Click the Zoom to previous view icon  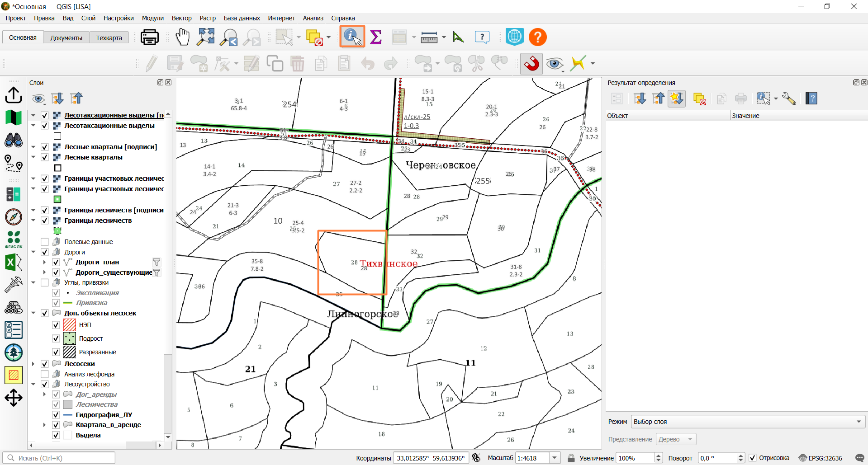tap(229, 37)
